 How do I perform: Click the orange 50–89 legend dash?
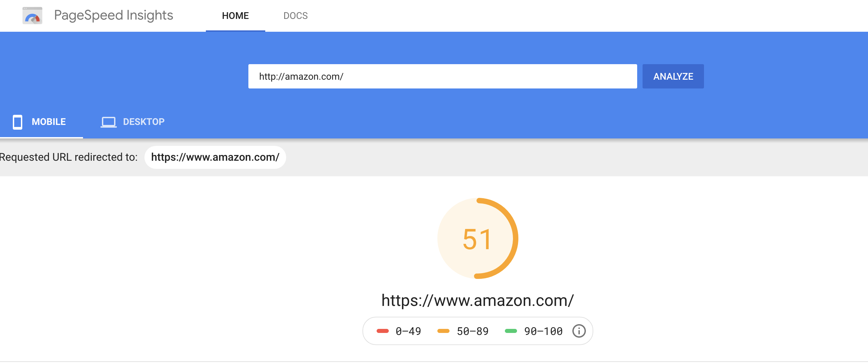click(x=443, y=331)
